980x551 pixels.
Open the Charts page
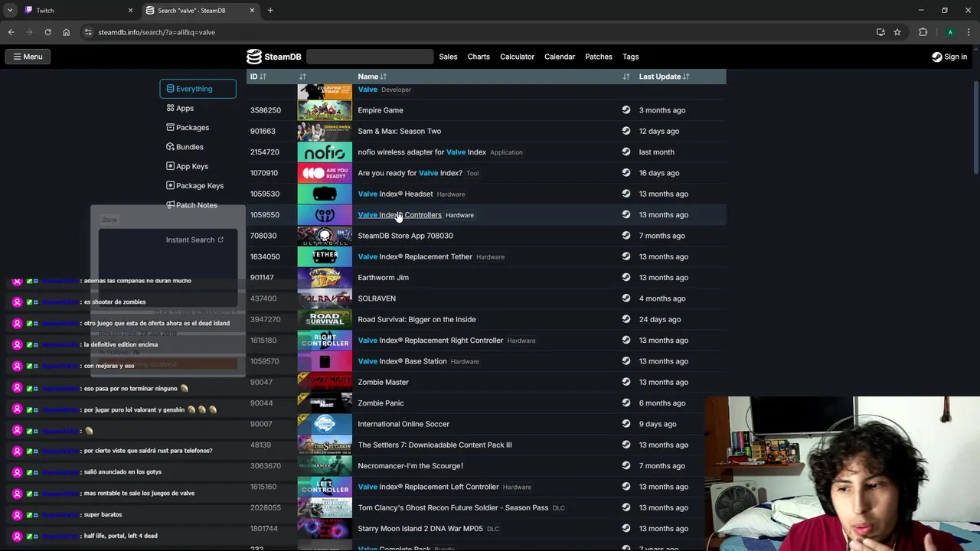tap(479, 57)
